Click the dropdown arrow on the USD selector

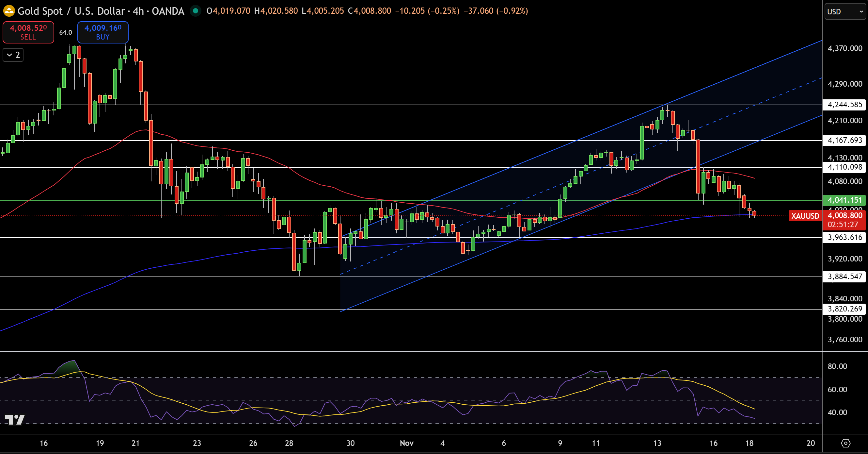[x=859, y=11]
